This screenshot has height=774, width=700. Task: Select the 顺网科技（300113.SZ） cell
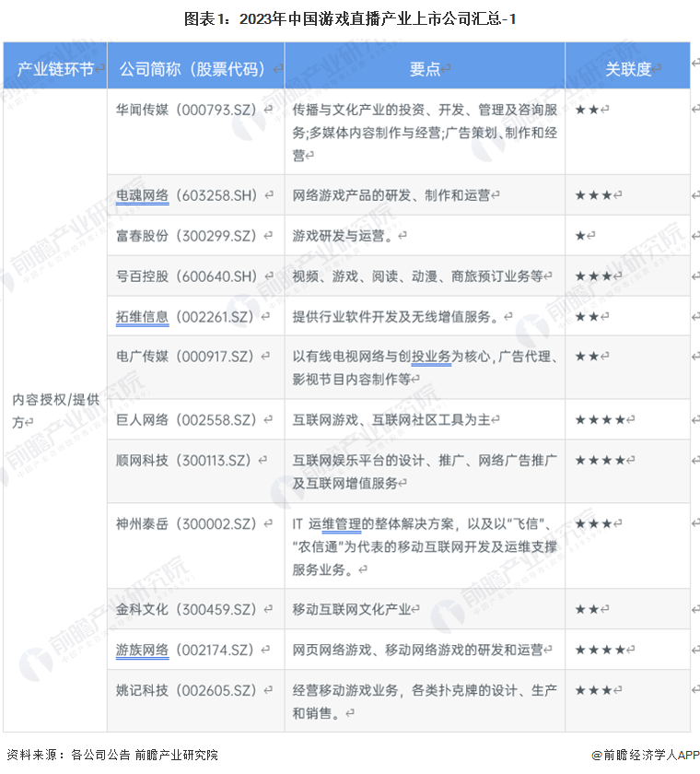tap(196, 472)
